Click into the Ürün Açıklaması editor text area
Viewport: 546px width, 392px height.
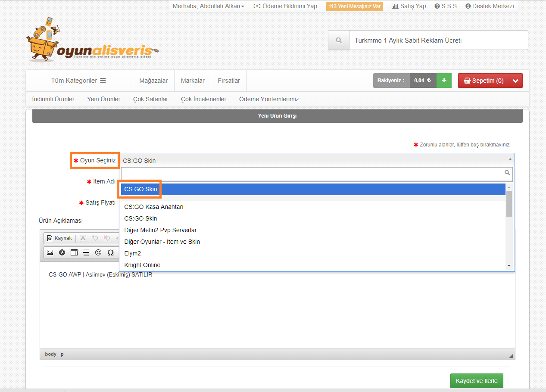[277, 305]
